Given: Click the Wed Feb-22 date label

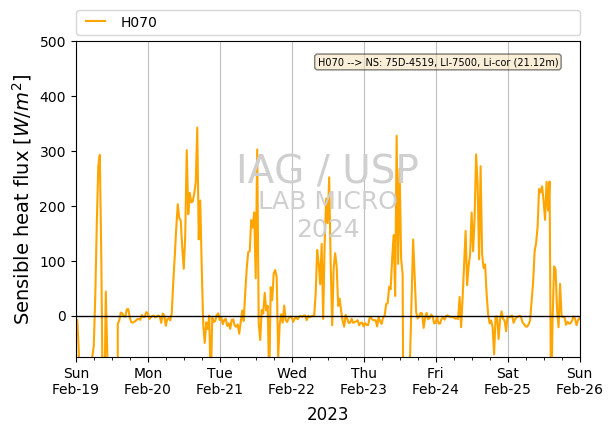Looking at the screenshot, I should [x=291, y=381].
